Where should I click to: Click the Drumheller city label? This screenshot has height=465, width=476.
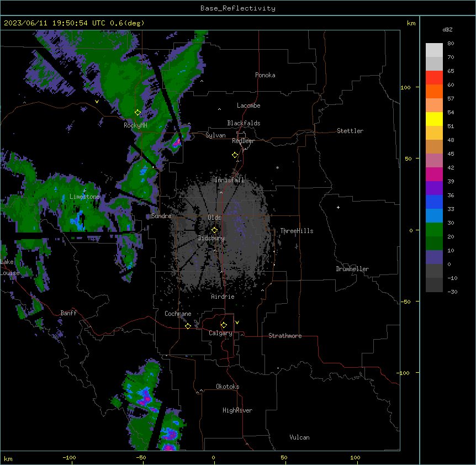click(352, 269)
